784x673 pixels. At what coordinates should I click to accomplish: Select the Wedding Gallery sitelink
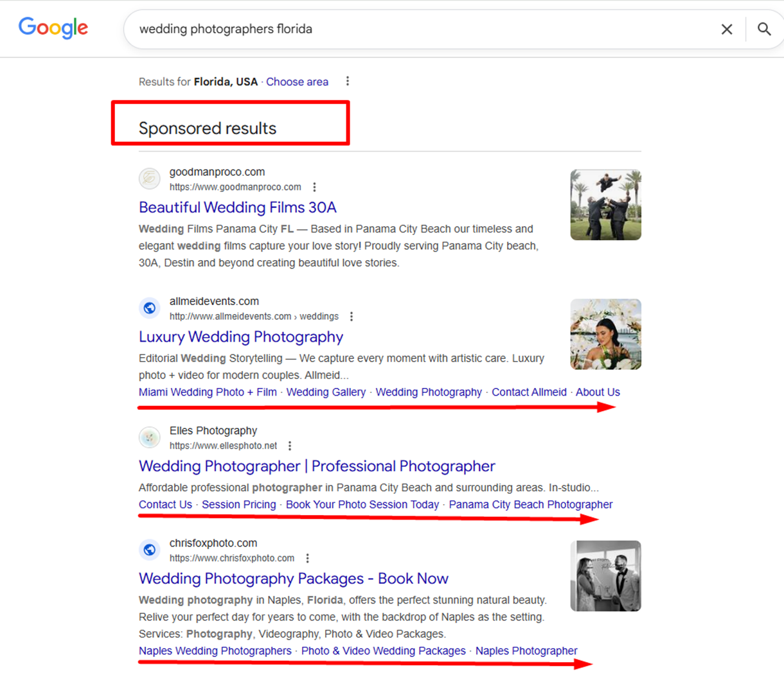(x=326, y=392)
